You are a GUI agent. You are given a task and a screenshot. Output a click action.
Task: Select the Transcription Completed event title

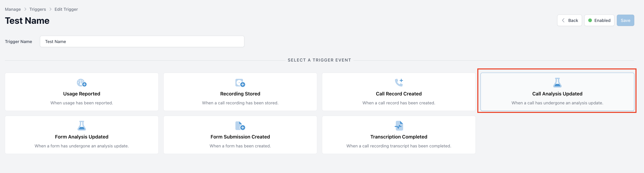tap(399, 137)
